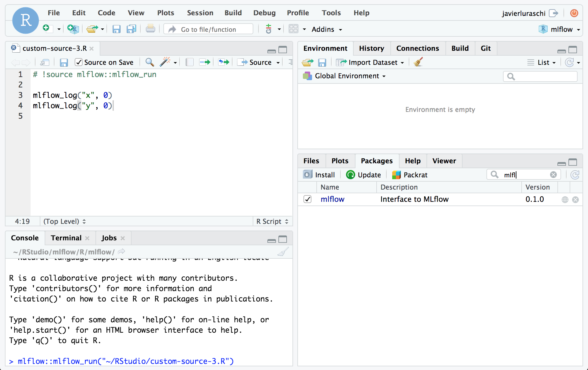Open the mlflow package link
Viewport: 588px width, 370px height.
(332, 199)
